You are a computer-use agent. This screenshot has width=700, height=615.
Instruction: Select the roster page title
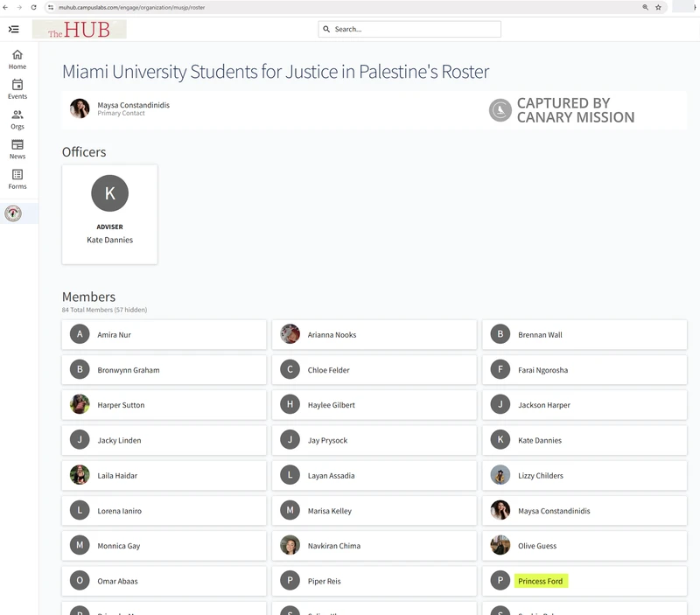276,72
